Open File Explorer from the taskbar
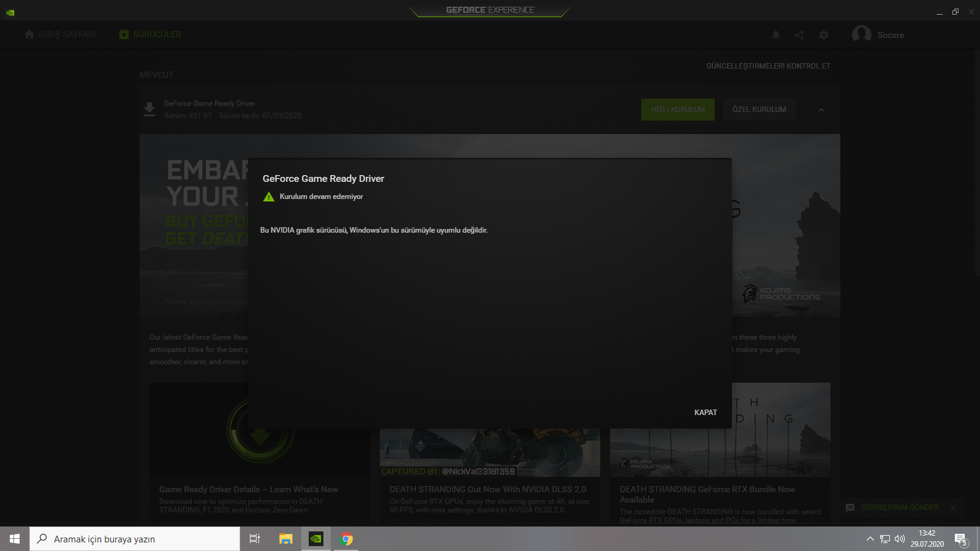Image resolution: width=980 pixels, height=551 pixels. point(285,539)
